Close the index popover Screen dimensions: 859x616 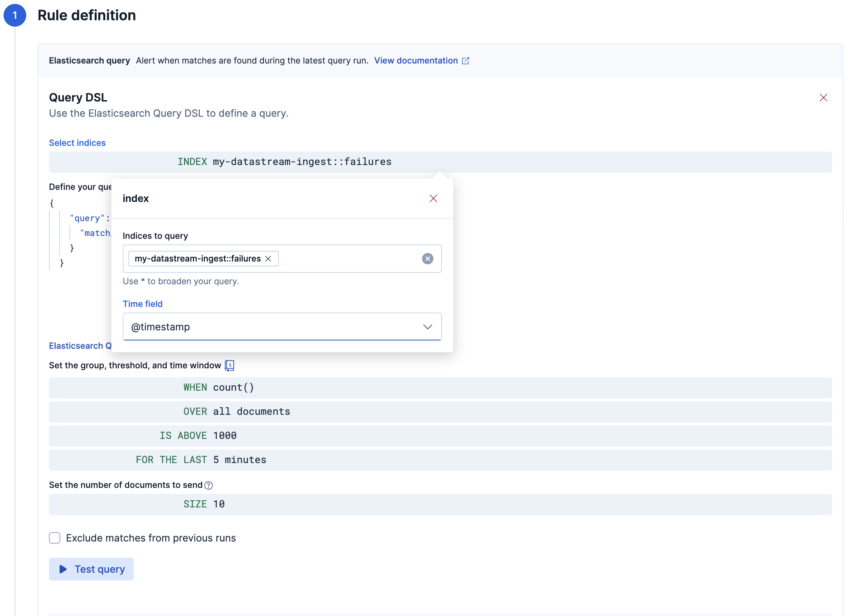tap(433, 198)
